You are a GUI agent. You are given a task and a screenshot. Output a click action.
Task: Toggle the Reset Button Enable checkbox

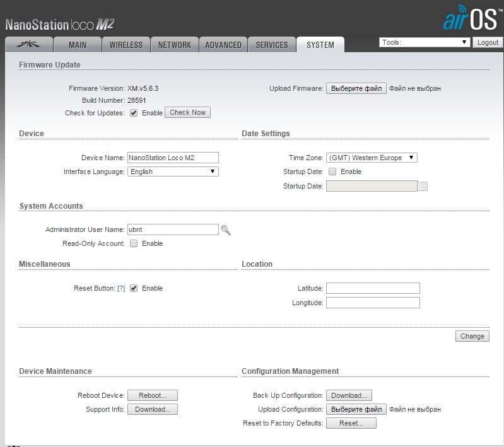134,288
